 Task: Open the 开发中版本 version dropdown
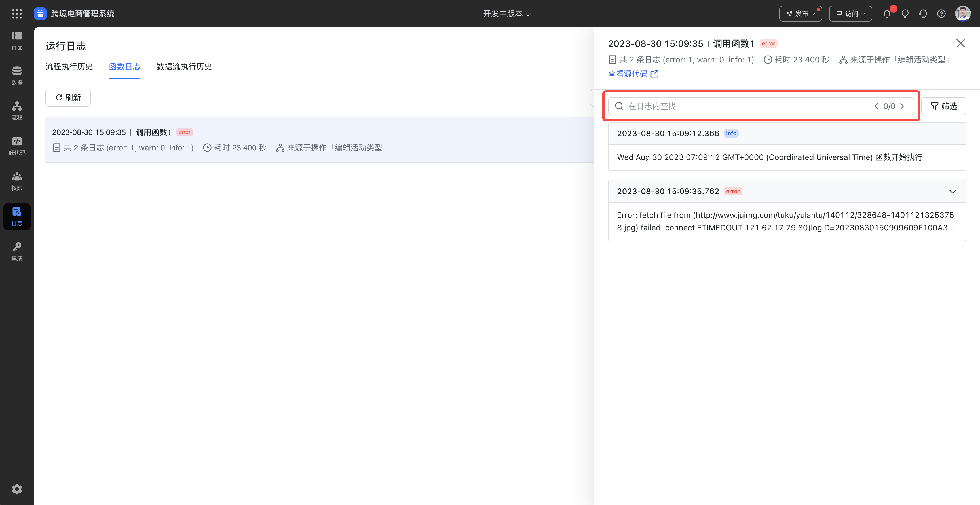tap(506, 14)
